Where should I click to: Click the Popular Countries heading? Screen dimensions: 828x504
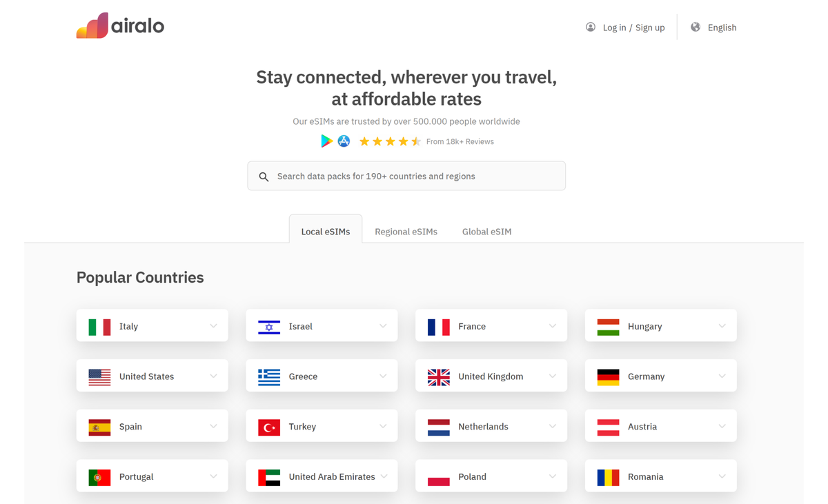140,277
